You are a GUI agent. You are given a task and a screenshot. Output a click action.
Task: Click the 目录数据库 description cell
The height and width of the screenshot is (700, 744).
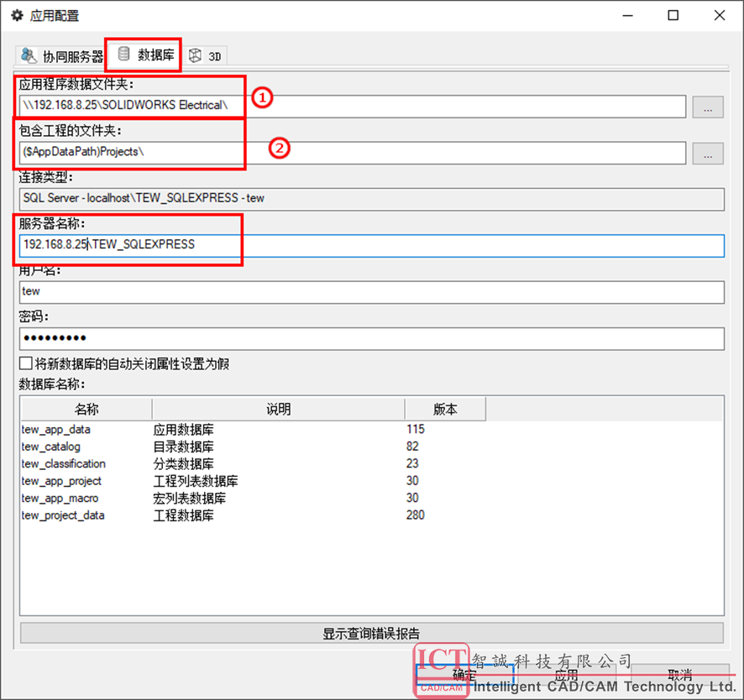(183, 447)
